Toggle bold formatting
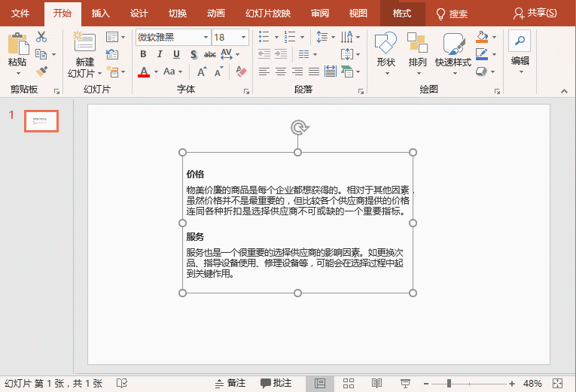 coord(143,54)
